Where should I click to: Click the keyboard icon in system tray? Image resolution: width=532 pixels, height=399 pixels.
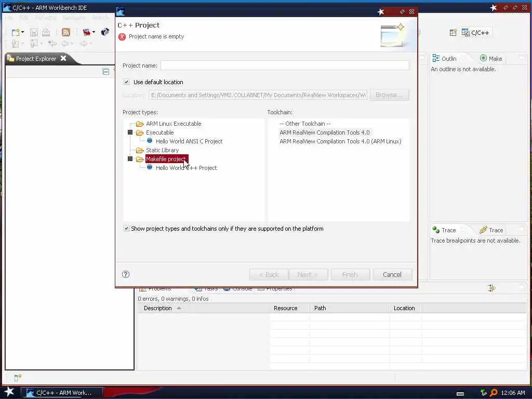point(460,393)
